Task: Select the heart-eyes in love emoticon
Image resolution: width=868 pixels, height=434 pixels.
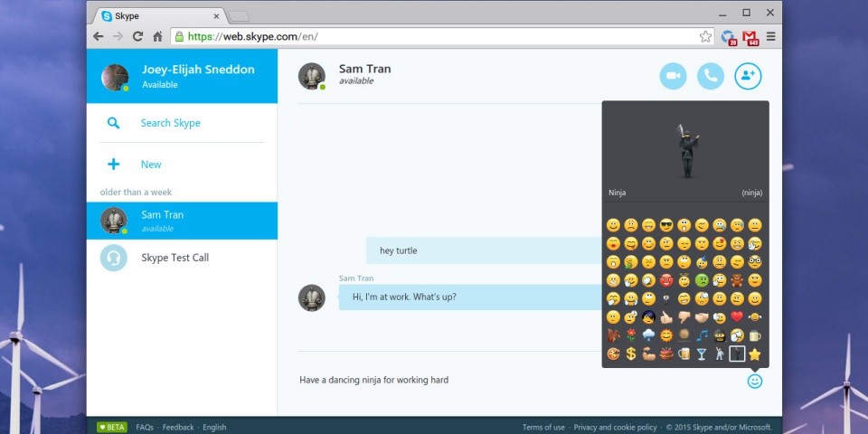Action: click(x=719, y=243)
